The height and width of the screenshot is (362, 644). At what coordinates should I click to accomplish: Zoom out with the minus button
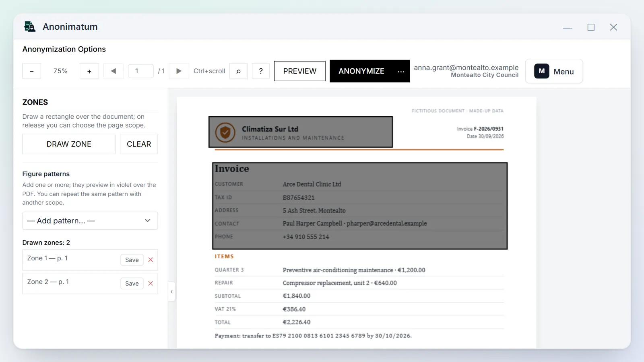click(x=31, y=71)
